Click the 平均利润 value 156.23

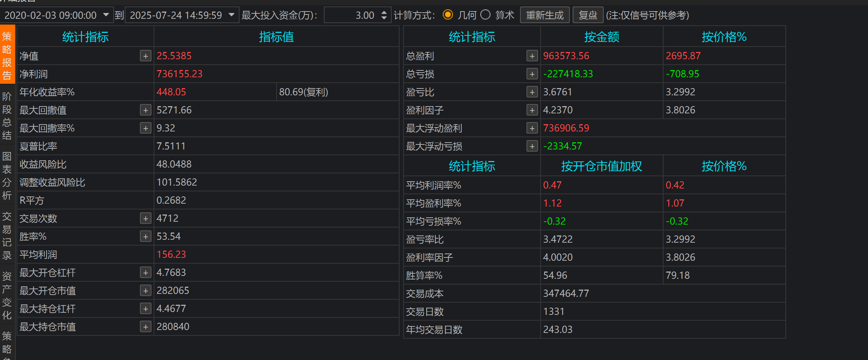pos(171,255)
